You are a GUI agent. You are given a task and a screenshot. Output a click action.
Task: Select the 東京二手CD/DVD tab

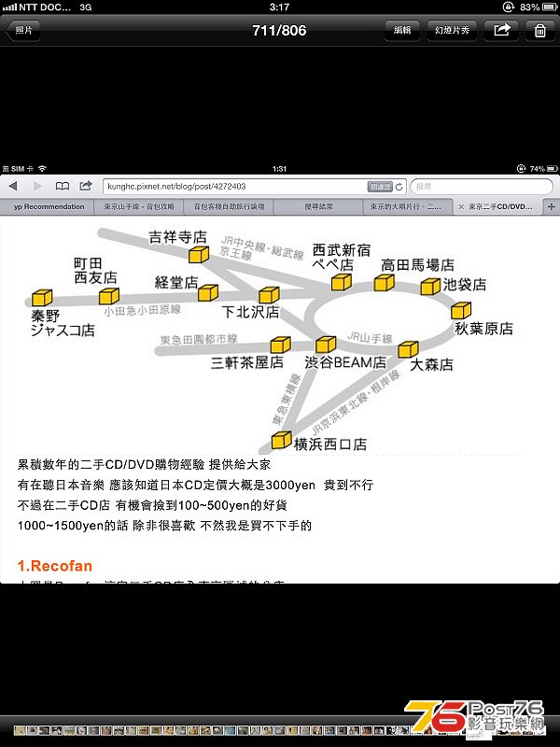tap(500, 206)
